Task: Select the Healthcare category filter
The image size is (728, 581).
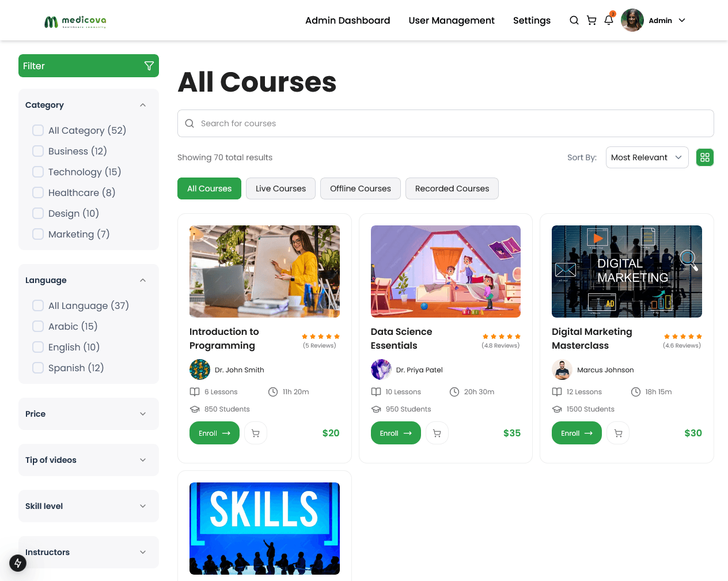Action: point(38,193)
